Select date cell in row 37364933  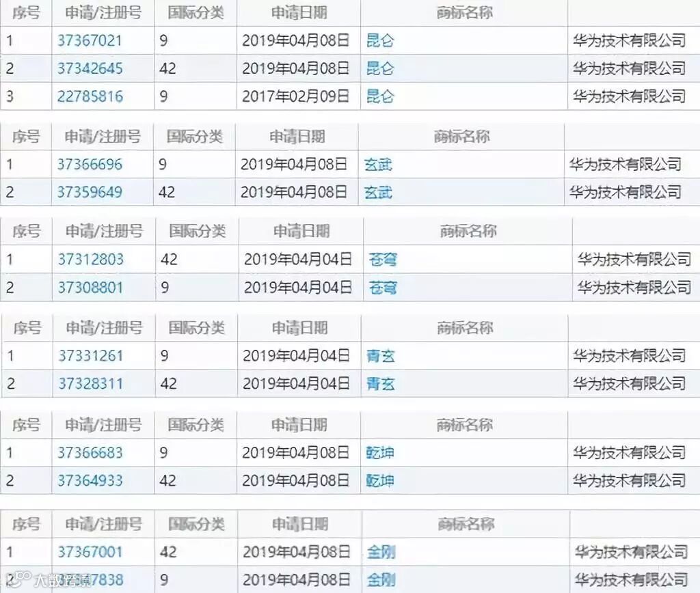pos(295,480)
